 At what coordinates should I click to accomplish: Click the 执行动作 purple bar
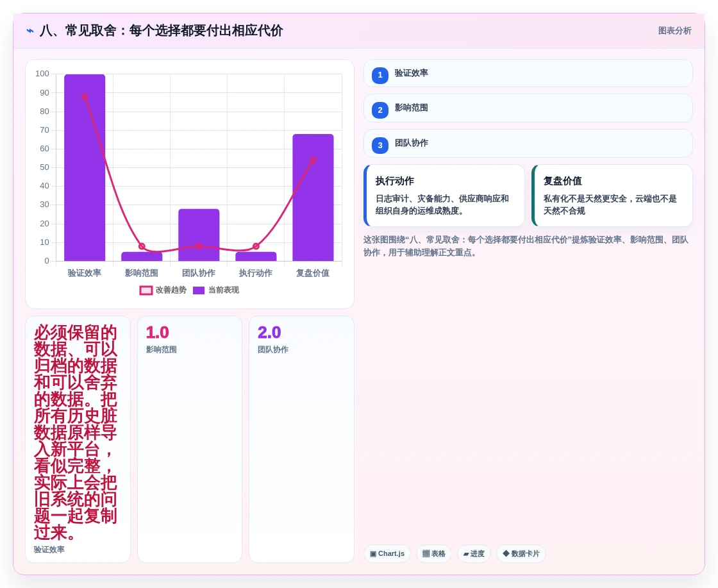pyautogui.click(x=256, y=256)
